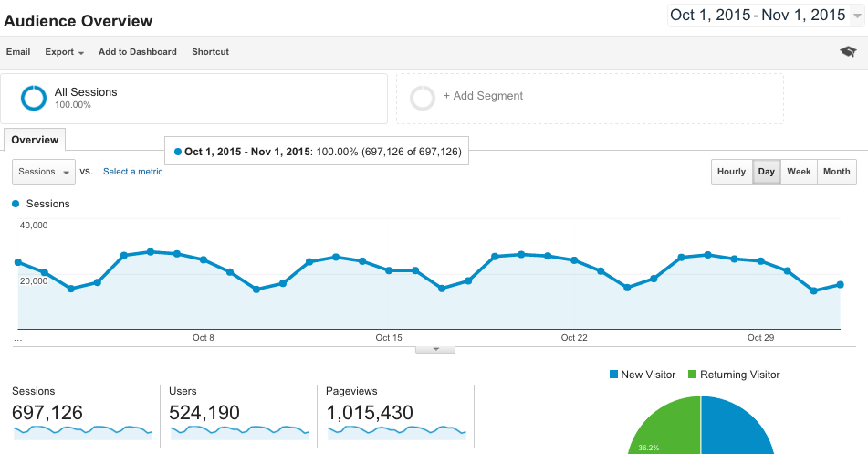The width and height of the screenshot is (868, 454).
Task: Click the Select a metric link
Action: (x=133, y=172)
